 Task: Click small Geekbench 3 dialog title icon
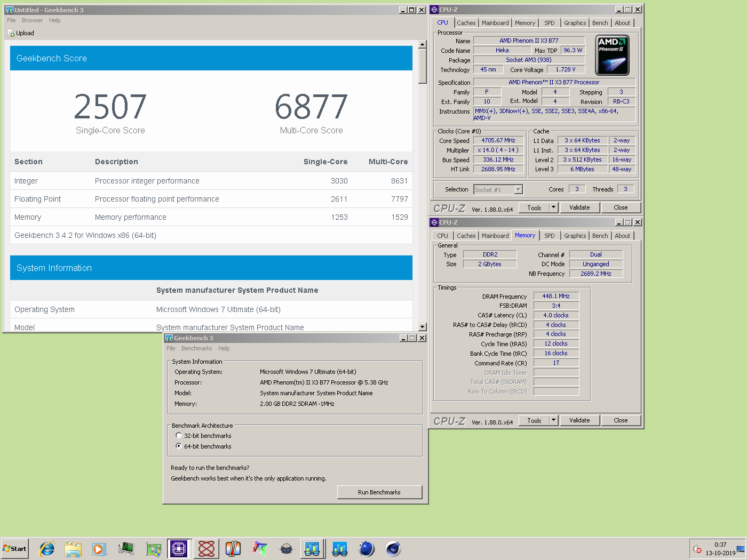(169, 338)
